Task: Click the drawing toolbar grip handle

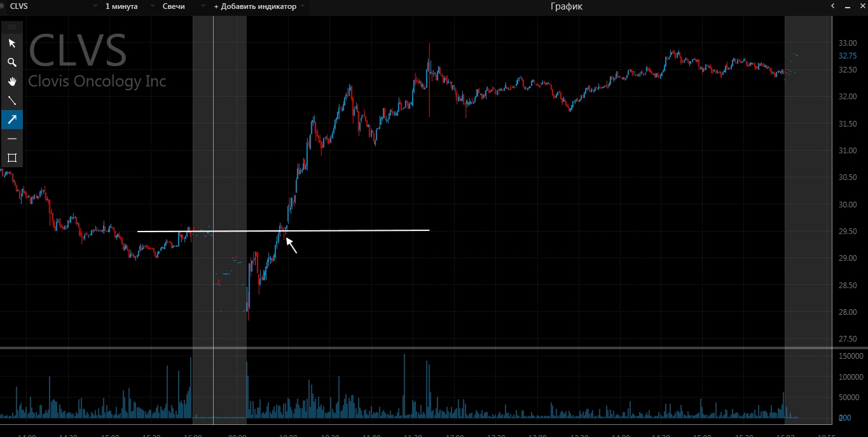Action: [11, 27]
